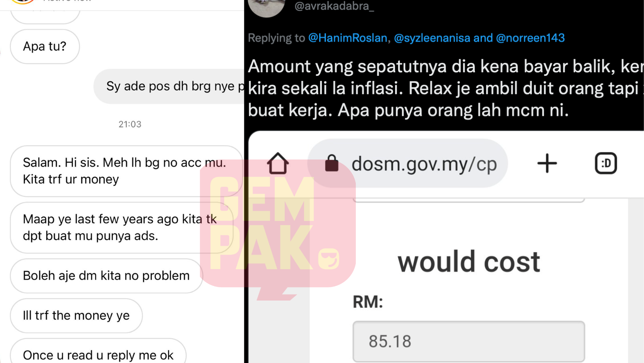The width and height of the screenshot is (644, 363).
Task: Select 'Boleh aje dm kita' message bubble
Action: [x=106, y=276]
